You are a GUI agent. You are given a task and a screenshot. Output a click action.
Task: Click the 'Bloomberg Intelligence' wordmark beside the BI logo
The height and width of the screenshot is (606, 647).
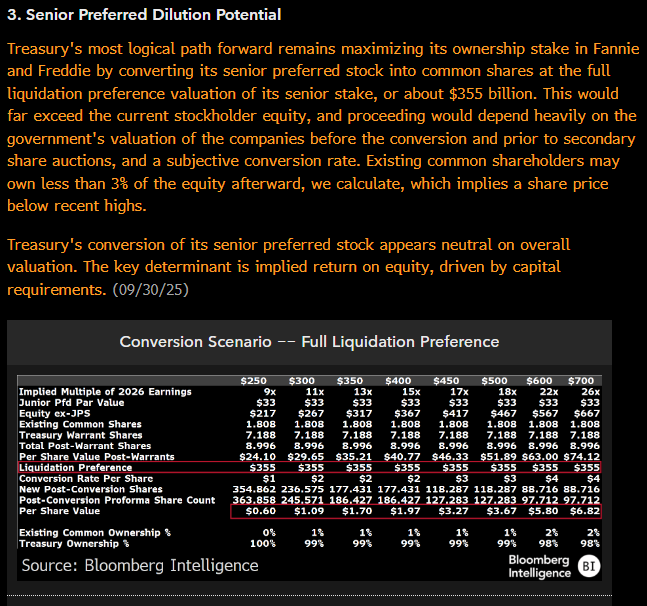click(539, 566)
